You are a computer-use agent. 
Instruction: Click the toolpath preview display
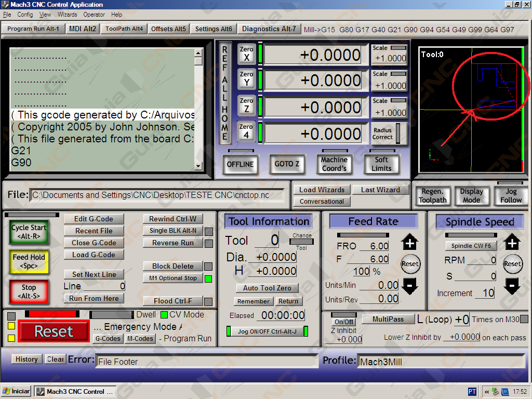(471, 110)
